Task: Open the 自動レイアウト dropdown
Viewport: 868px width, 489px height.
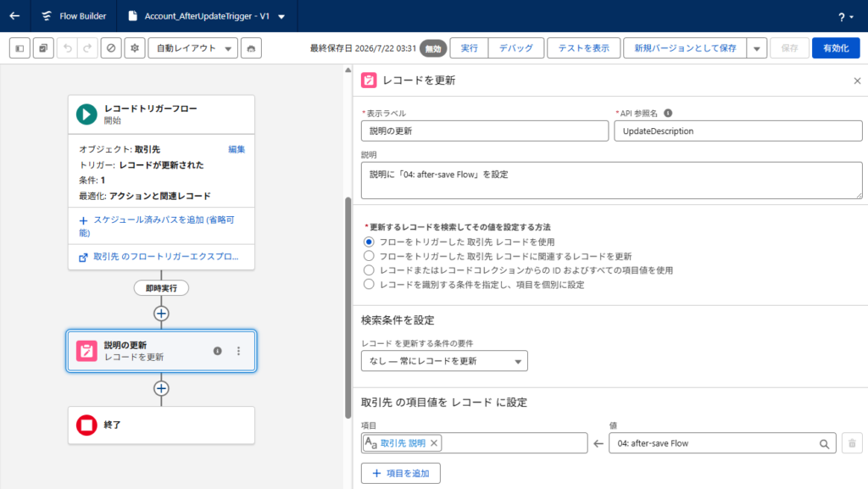Action: [192, 48]
